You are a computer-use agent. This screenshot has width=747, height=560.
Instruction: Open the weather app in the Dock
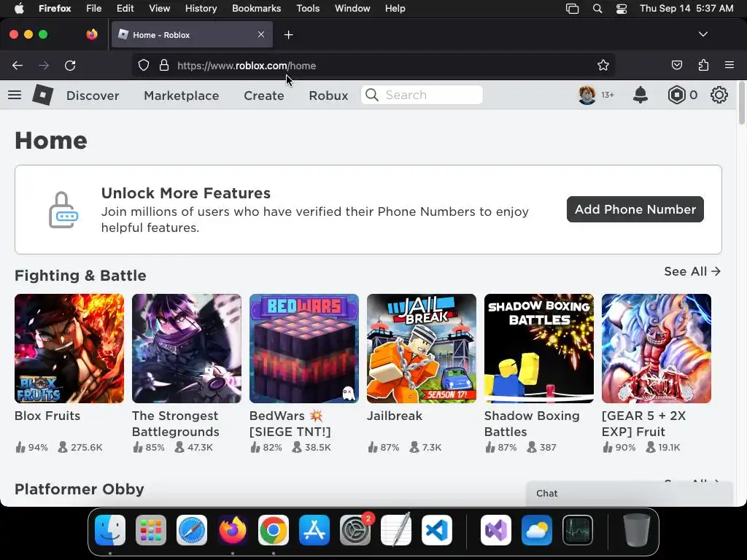537,530
